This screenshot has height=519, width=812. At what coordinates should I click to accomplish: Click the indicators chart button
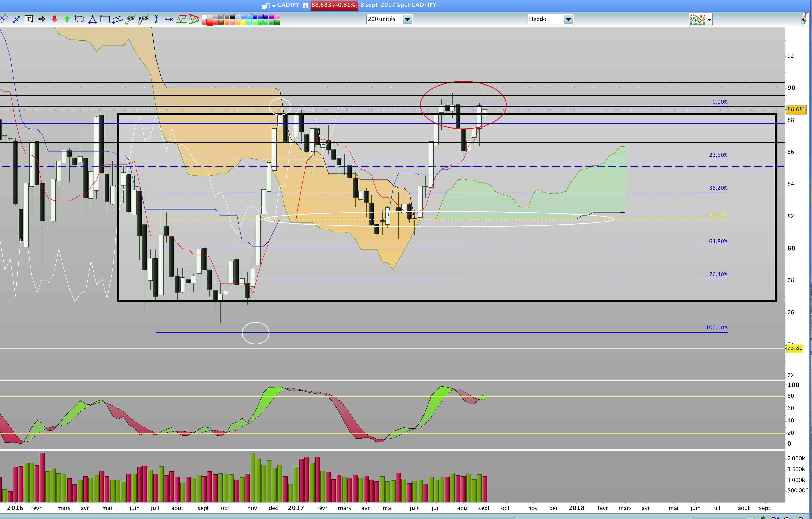tap(697, 20)
